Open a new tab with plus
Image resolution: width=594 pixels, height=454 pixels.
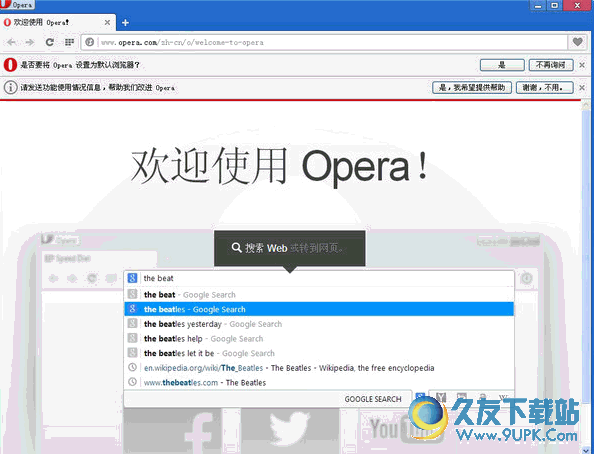(x=125, y=23)
